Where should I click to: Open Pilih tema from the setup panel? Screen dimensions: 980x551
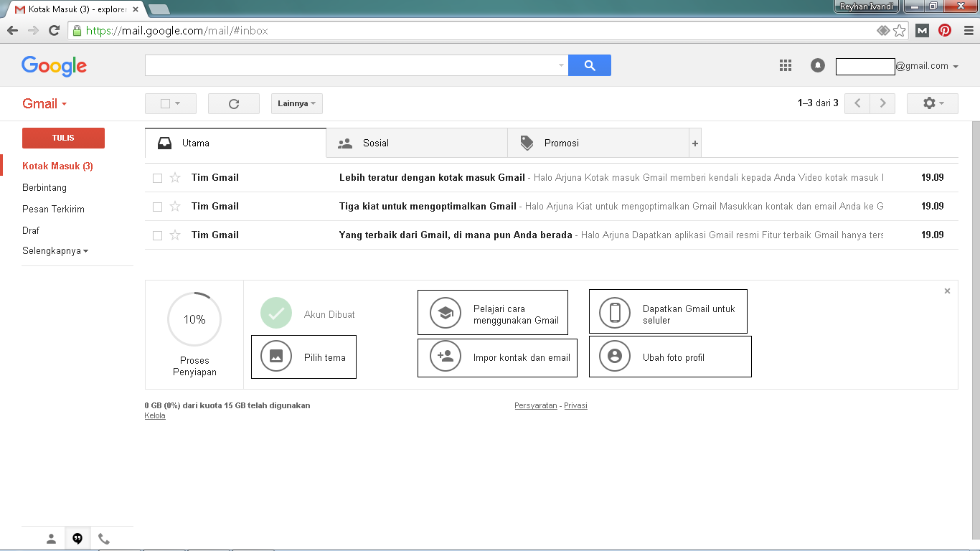[303, 357]
